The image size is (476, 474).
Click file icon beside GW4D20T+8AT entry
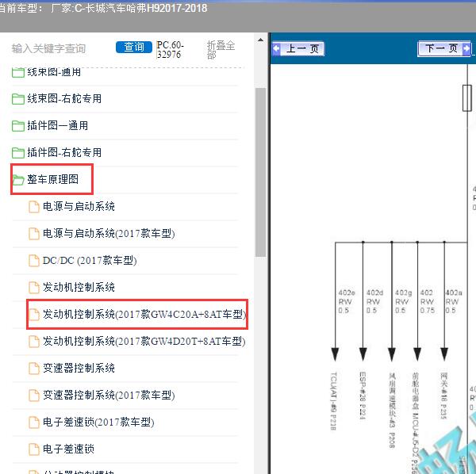(x=33, y=342)
